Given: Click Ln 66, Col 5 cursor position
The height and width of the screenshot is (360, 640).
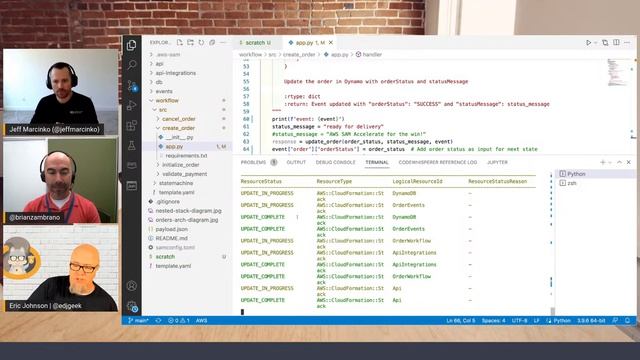Looking at the screenshot, I should (x=460, y=321).
